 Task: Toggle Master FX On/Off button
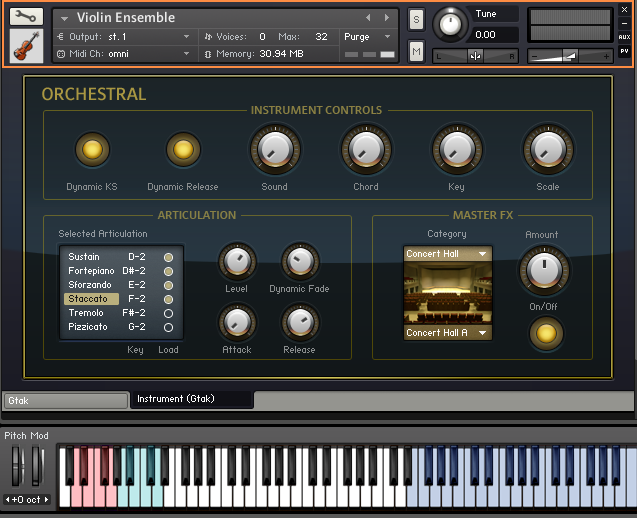click(x=545, y=333)
